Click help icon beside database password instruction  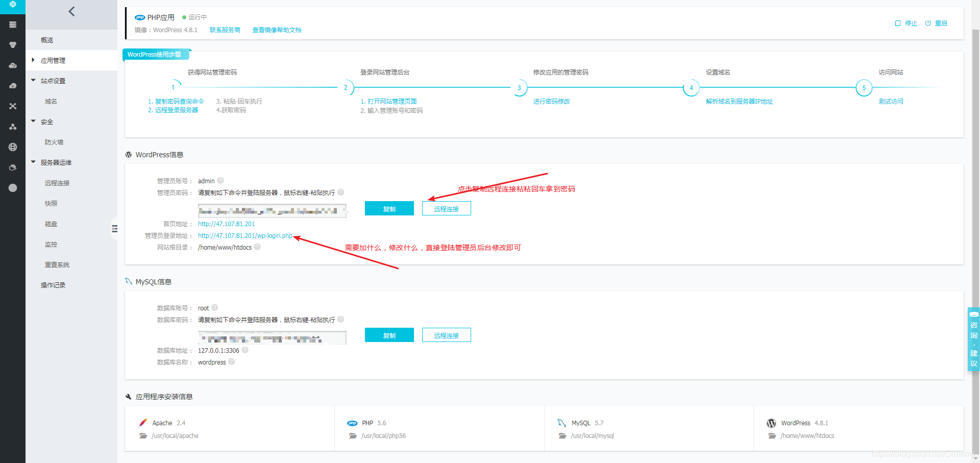[341, 319]
